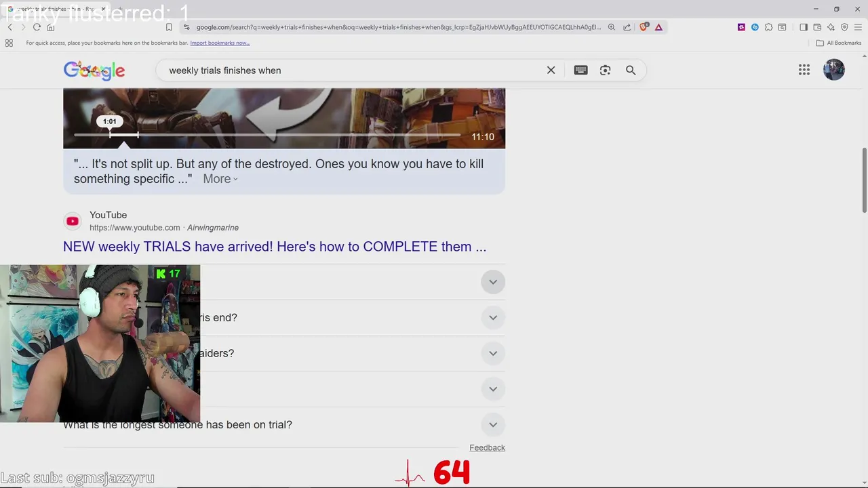Go back to the previous page
The image size is (868, 488).
pyautogui.click(x=9, y=27)
